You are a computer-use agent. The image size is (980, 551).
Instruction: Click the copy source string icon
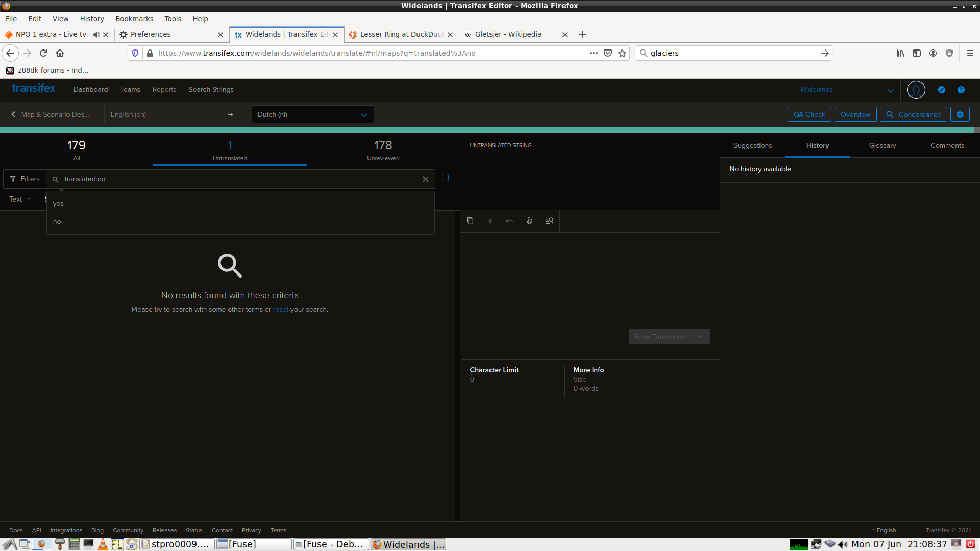[470, 221]
